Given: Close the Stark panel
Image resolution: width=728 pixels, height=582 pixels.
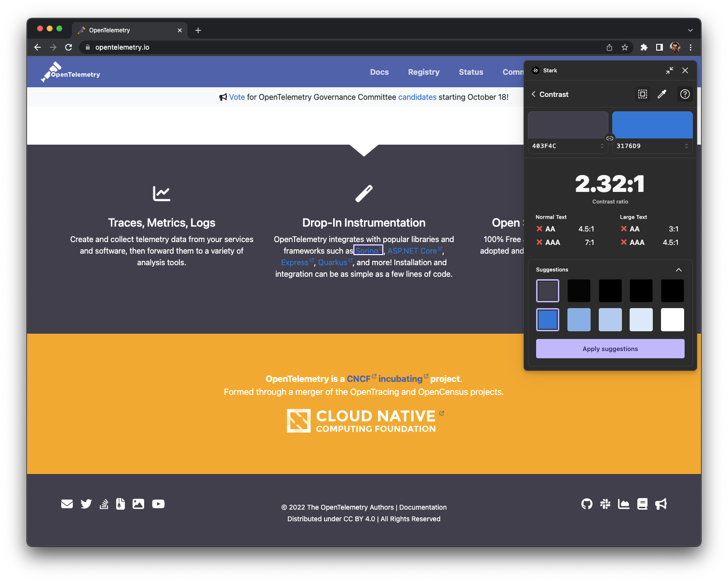Looking at the screenshot, I should 685,70.
